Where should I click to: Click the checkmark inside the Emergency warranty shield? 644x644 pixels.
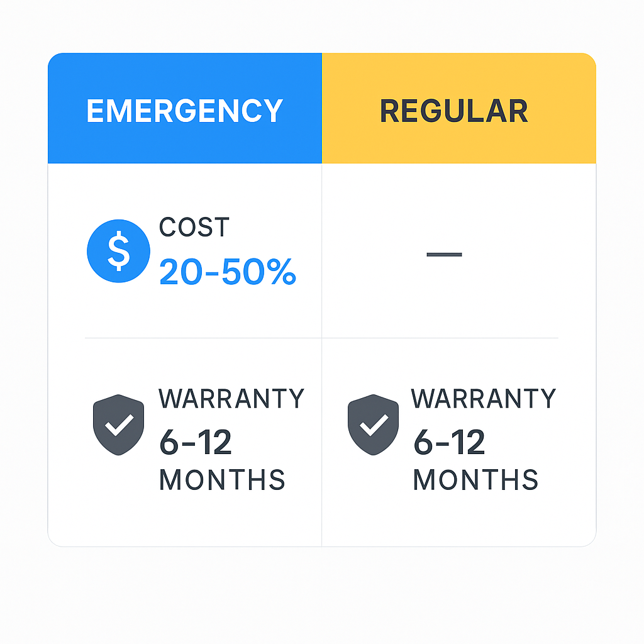tap(118, 426)
